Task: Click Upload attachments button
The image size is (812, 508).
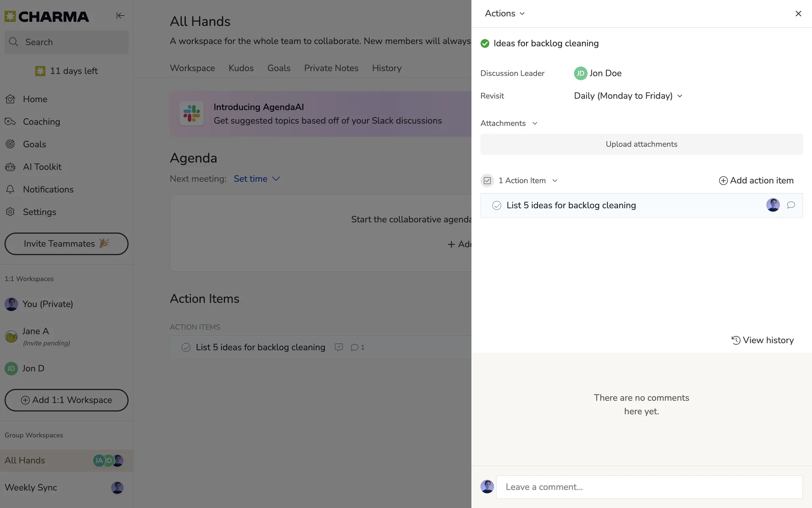Action: tap(641, 144)
